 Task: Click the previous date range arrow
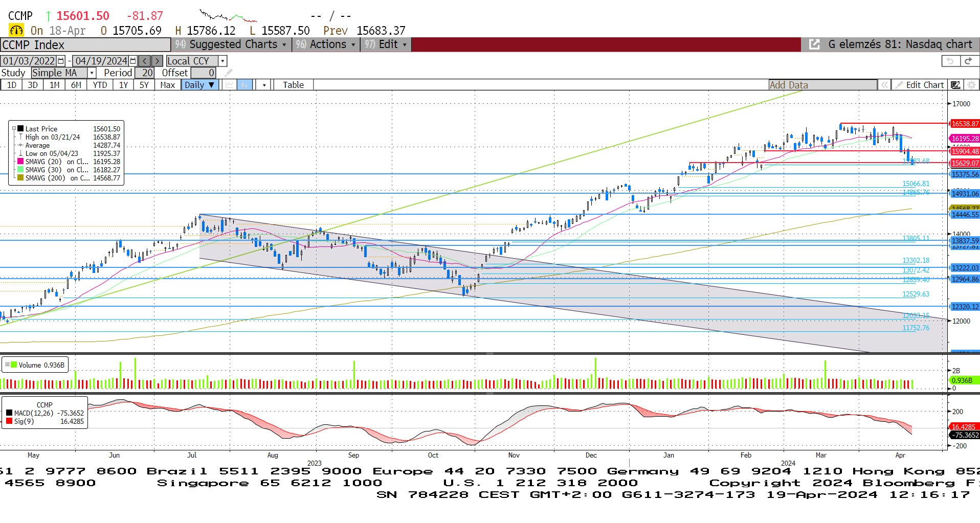[x=145, y=61]
